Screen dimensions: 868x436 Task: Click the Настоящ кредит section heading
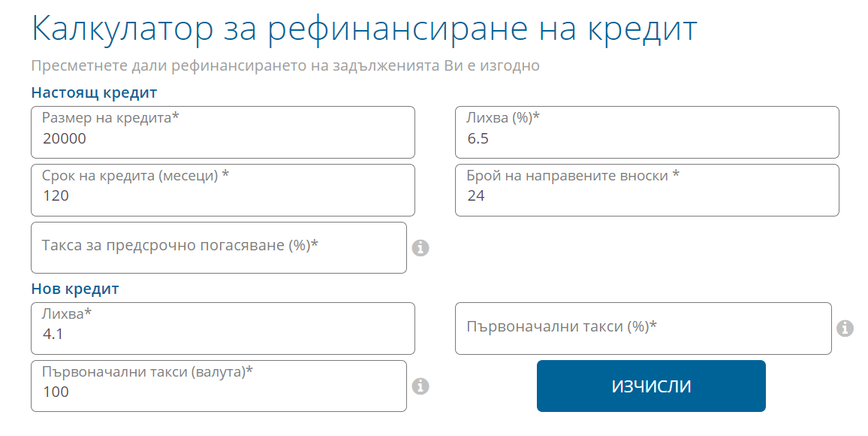point(93,93)
